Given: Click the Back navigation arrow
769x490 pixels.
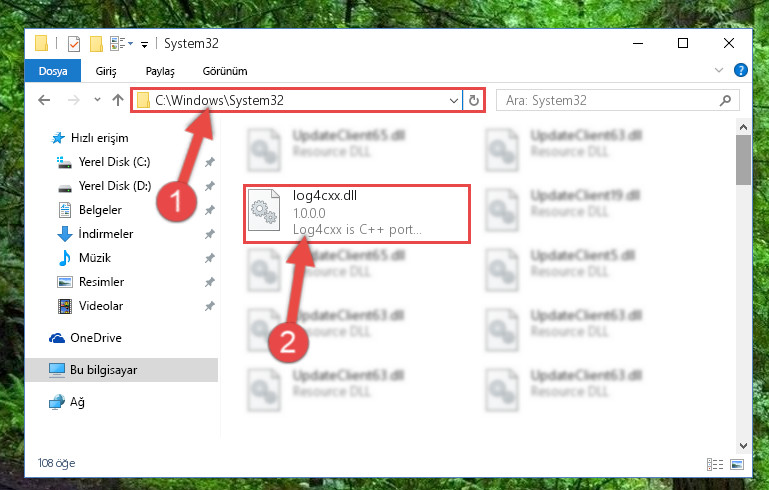Looking at the screenshot, I should point(44,100).
